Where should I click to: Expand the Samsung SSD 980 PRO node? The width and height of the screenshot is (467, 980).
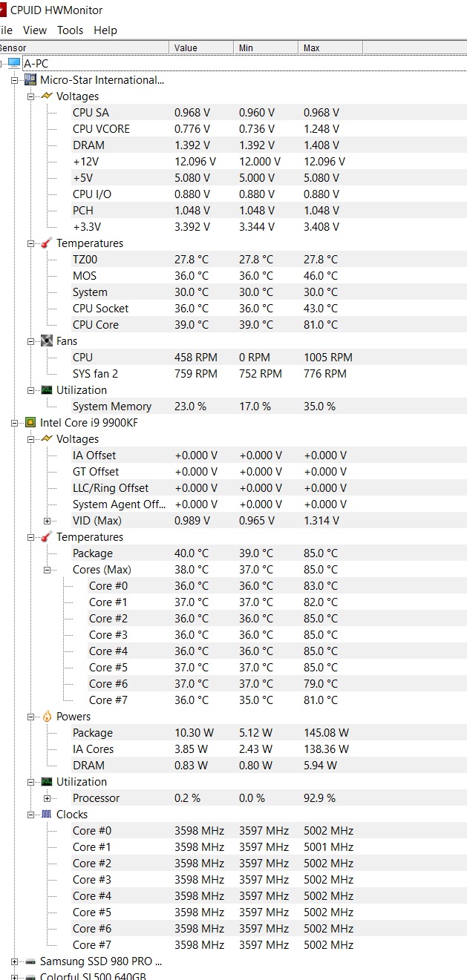[15, 961]
